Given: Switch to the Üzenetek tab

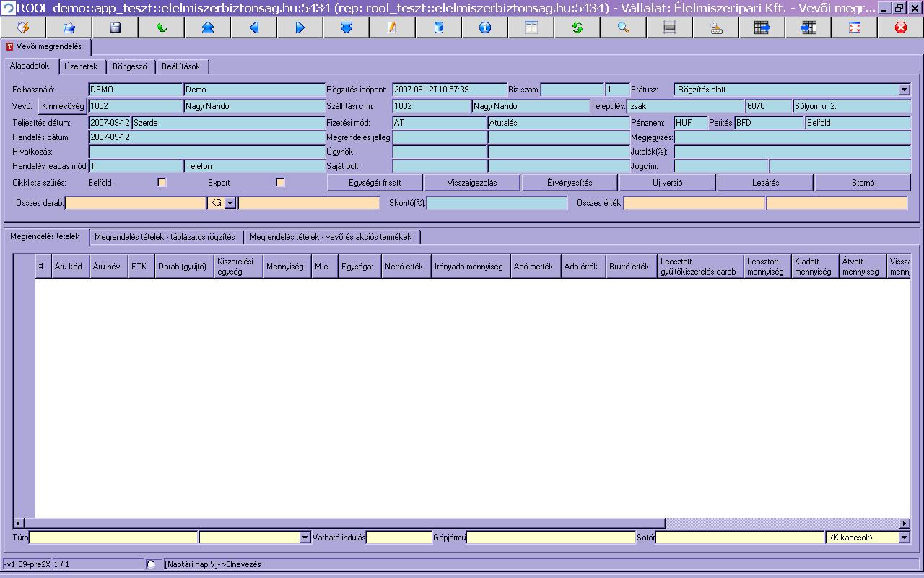Looking at the screenshot, I should coord(81,66).
